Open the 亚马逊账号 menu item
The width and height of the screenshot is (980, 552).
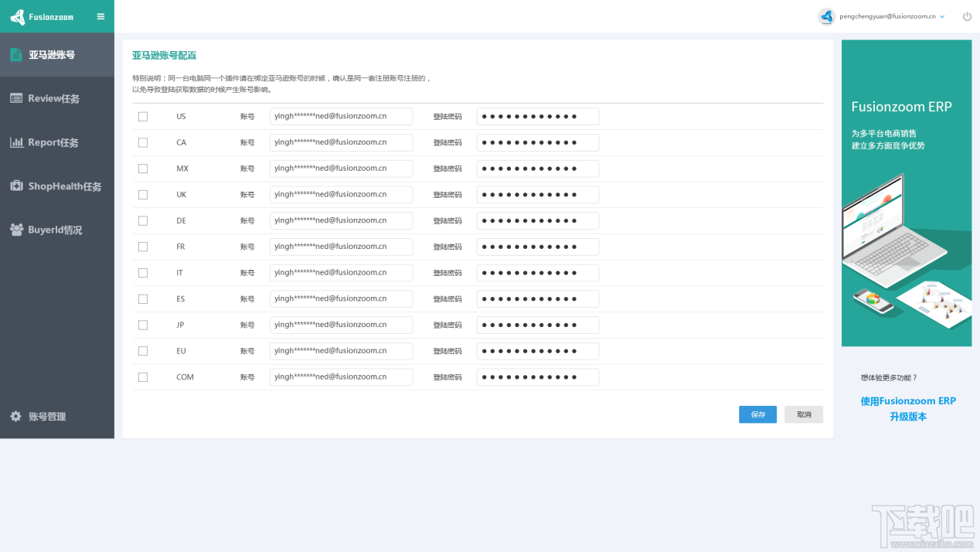point(57,55)
